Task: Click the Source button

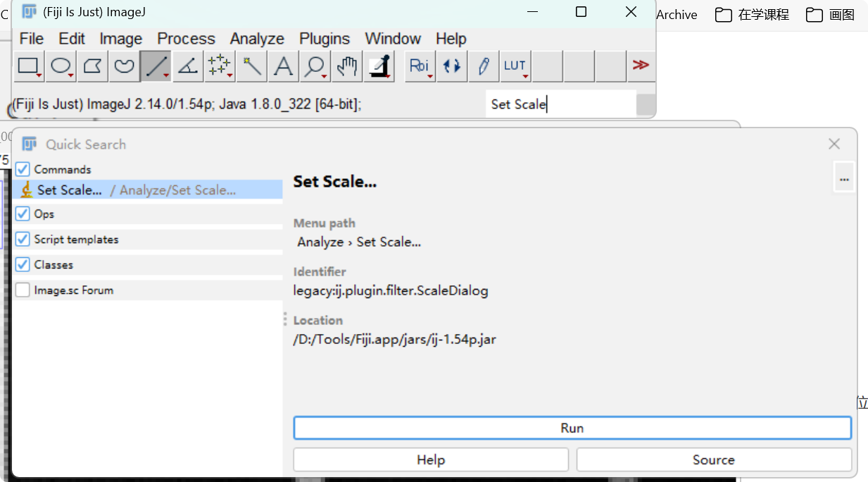Action: 714,459
